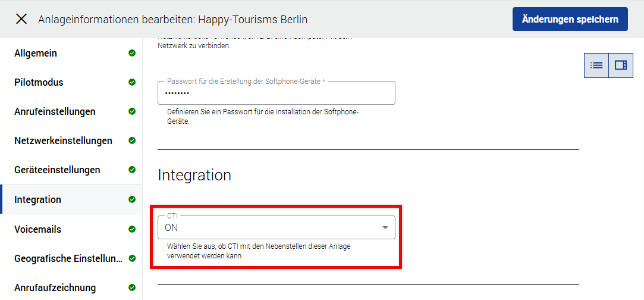Click green check icon beside Pilotmodus

[x=132, y=82]
